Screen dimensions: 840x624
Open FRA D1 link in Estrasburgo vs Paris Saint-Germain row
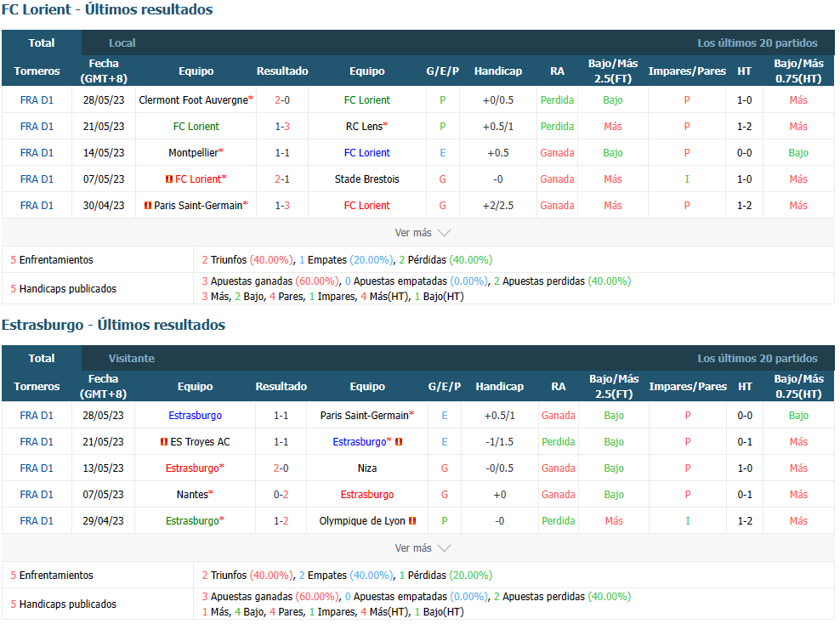tap(37, 416)
